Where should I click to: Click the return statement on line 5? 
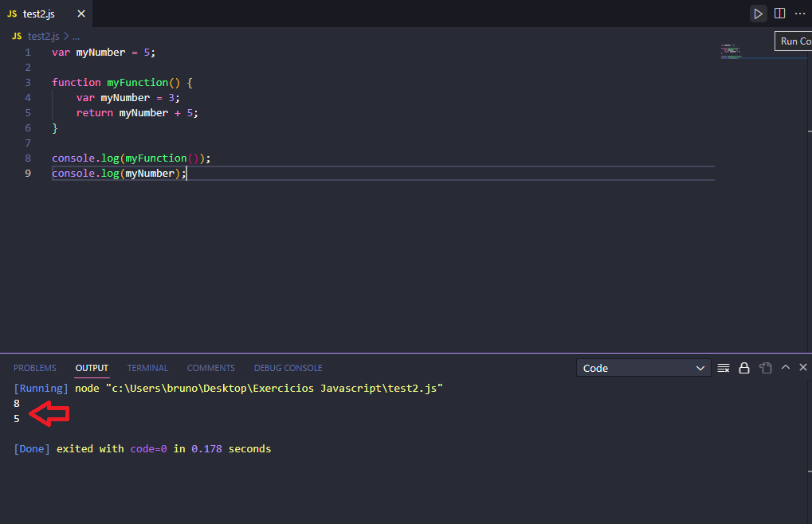coord(137,113)
